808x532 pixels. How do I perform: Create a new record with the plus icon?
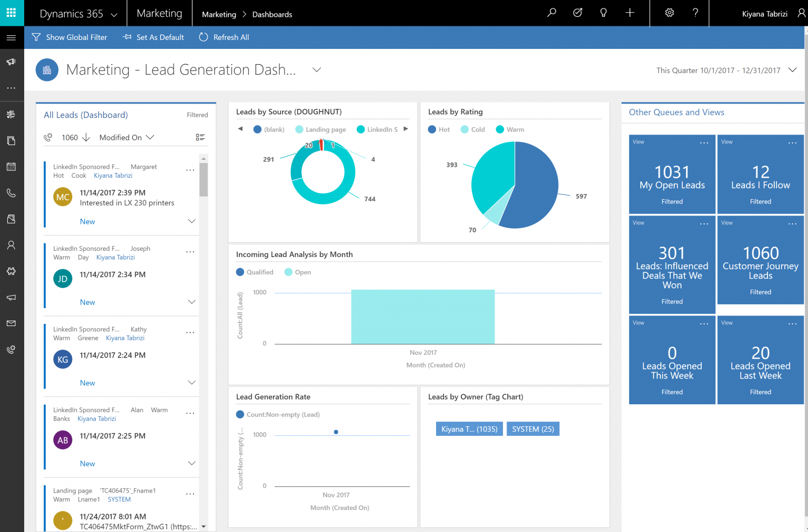(630, 13)
